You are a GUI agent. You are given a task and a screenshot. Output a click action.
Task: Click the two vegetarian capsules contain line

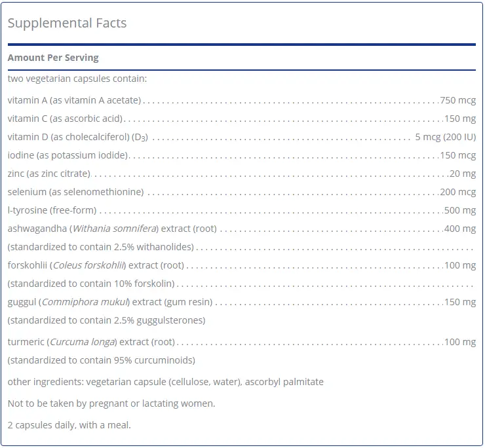[x=77, y=79]
